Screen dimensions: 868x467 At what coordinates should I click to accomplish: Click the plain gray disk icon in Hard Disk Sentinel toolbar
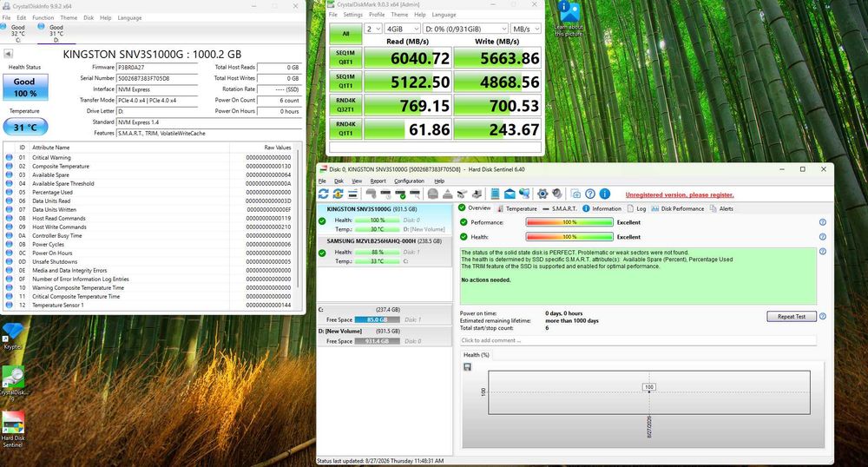tap(372, 194)
